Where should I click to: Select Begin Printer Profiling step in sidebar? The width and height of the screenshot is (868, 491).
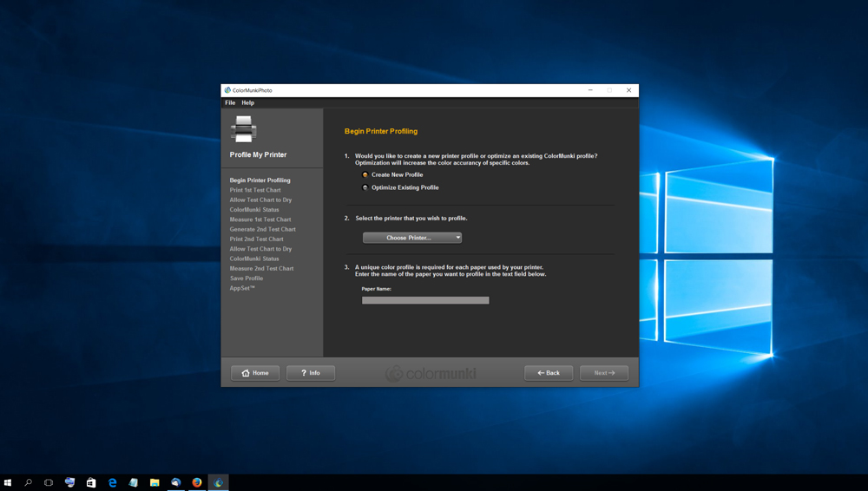tap(260, 180)
